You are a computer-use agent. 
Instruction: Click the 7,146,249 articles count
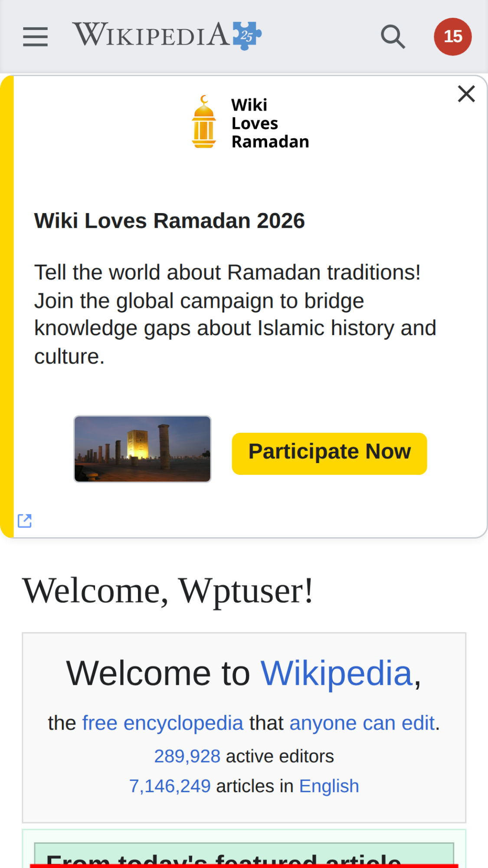coord(170,786)
